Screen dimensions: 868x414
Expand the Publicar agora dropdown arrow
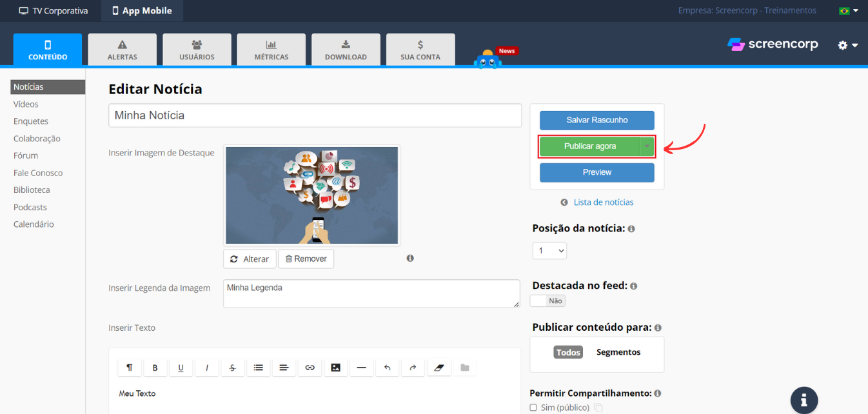tap(647, 146)
